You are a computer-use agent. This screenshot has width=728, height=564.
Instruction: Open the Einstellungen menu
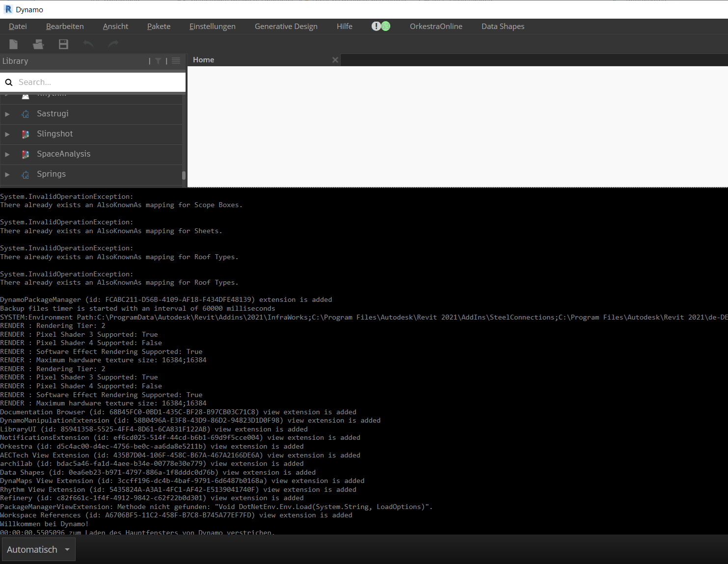(x=212, y=26)
